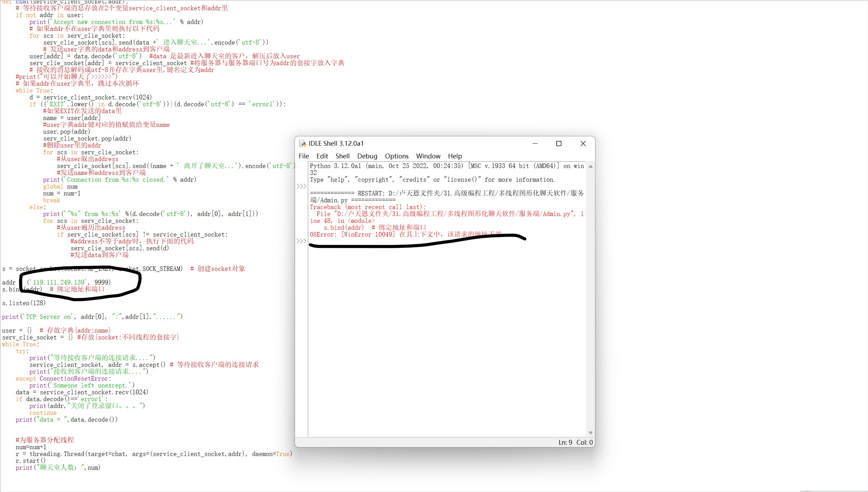
Task: Click 'except ConnectionResetError:' line
Action: (x=63, y=379)
